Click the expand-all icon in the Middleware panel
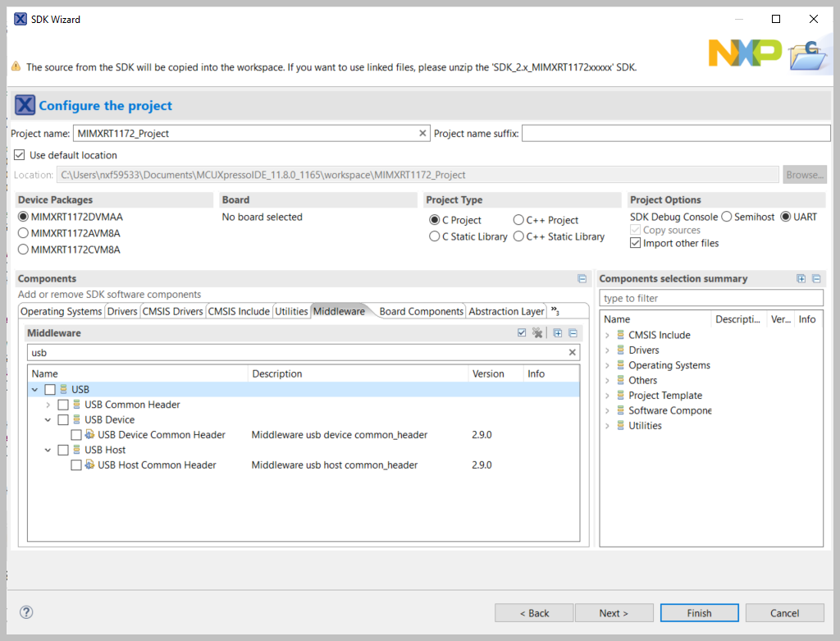This screenshot has height=641, width=840. [x=558, y=333]
